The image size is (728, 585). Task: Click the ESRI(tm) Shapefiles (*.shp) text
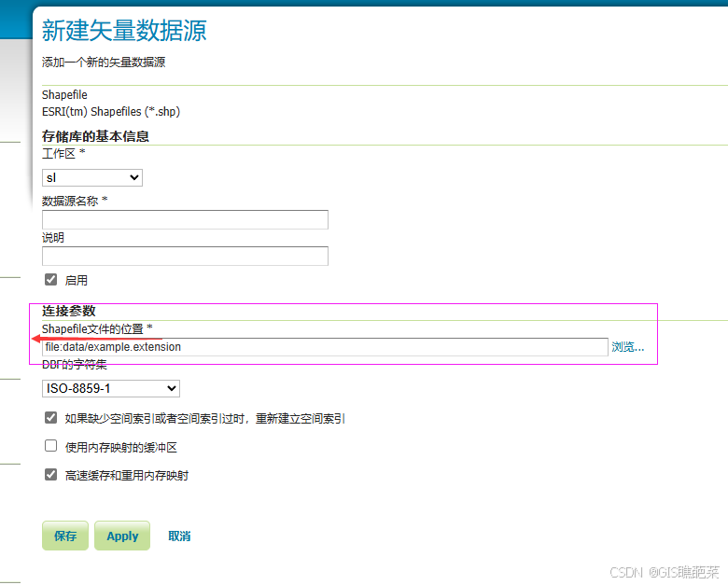pyautogui.click(x=111, y=112)
